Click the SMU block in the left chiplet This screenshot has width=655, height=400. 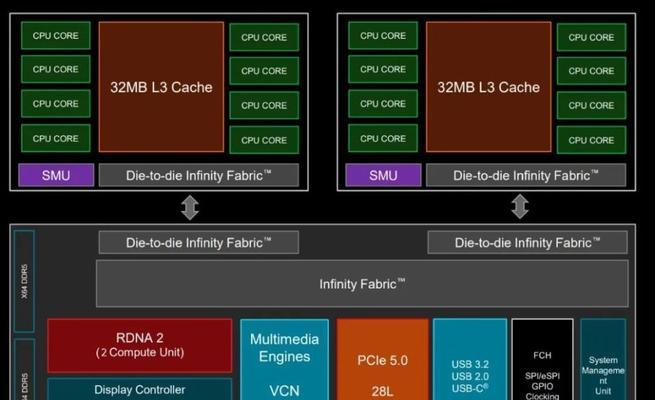56,175
